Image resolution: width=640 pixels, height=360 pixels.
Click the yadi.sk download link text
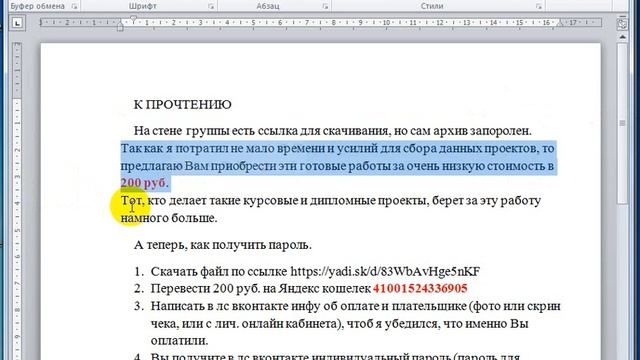pyautogui.click(x=385, y=271)
